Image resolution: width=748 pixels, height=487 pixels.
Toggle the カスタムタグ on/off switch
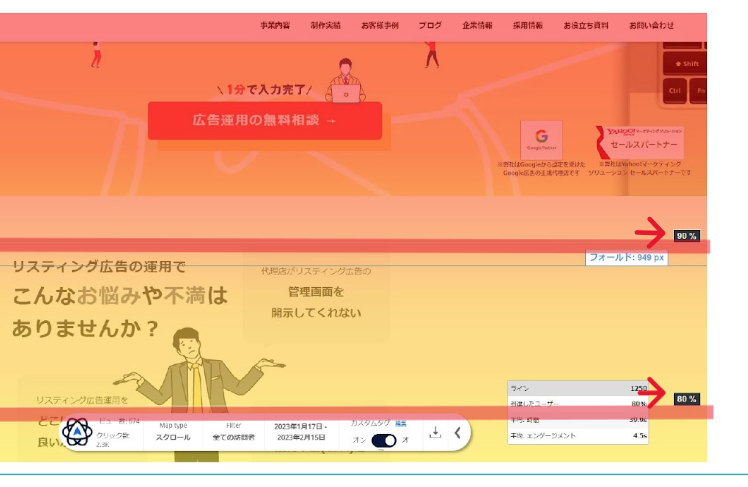click(x=384, y=440)
